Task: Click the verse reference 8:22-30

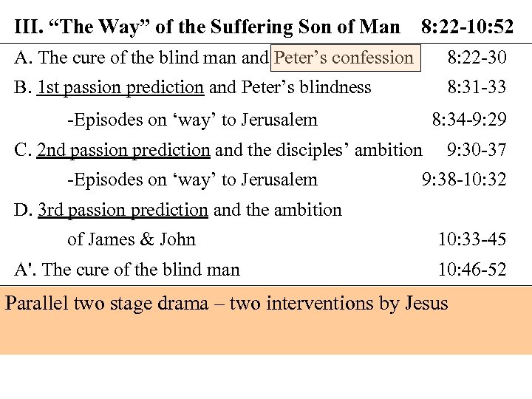Action: tap(477, 58)
